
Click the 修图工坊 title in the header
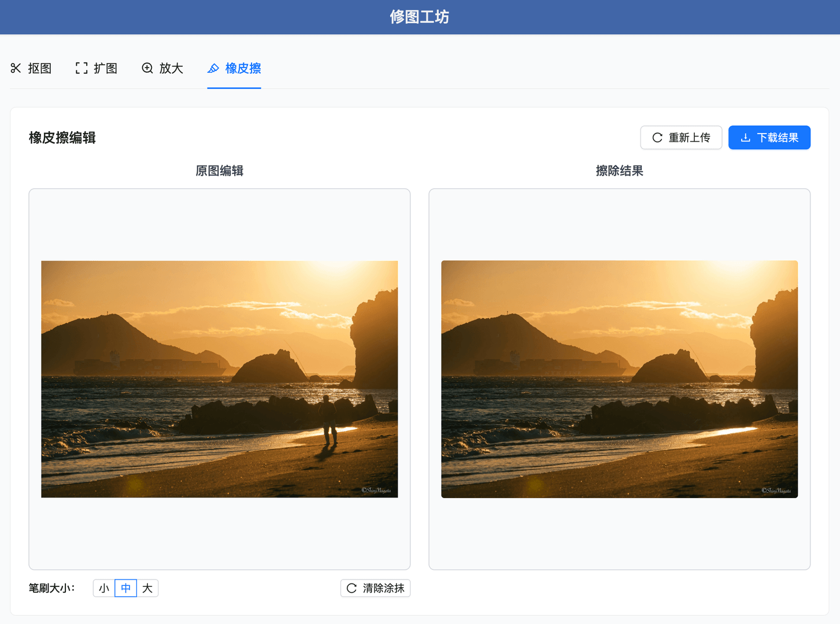point(420,17)
